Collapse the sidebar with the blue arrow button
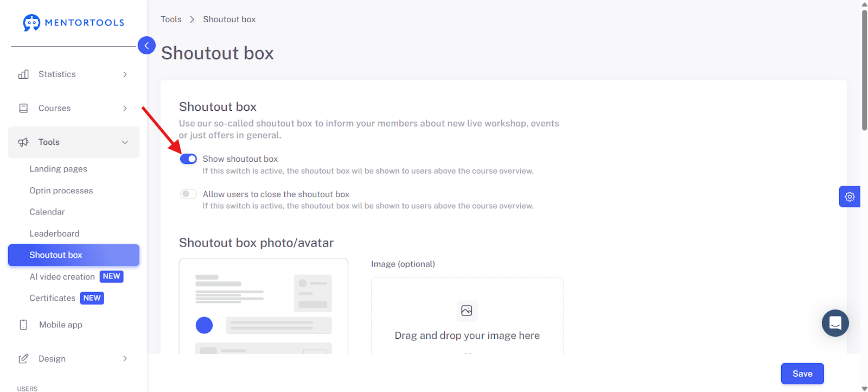This screenshot has height=392, width=868. (x=146, y=46)
